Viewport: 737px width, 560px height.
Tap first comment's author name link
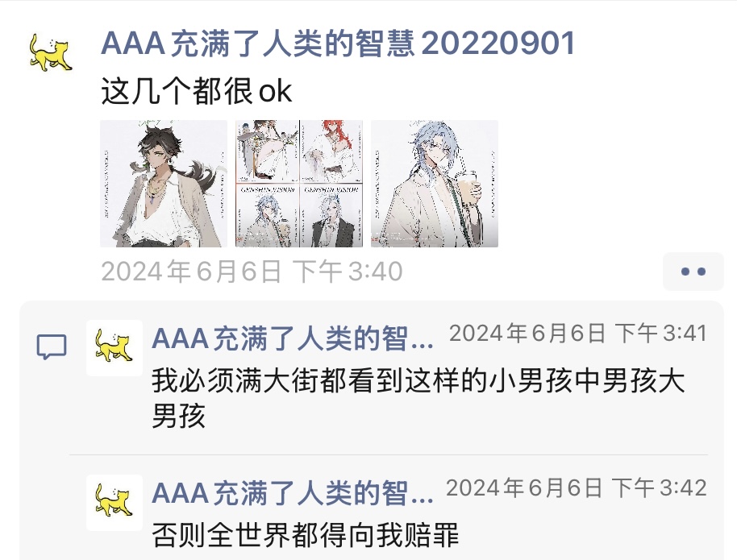click(293, 338)
